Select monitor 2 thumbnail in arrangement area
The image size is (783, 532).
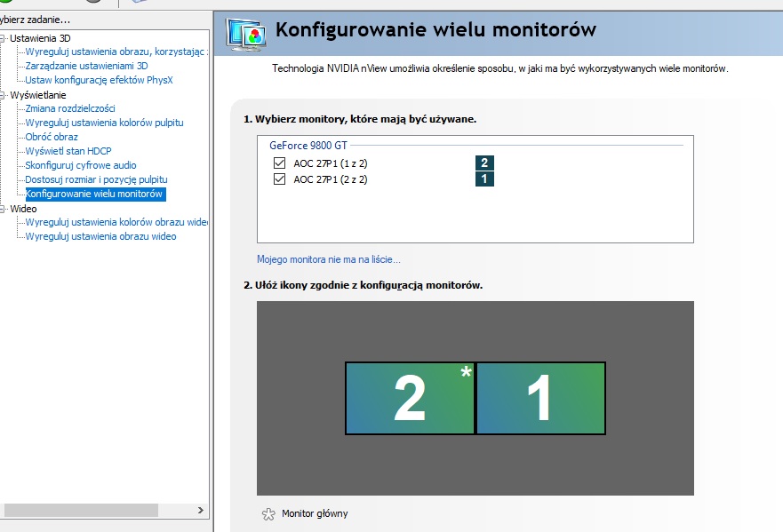pyautogui.click(x=410, y=398)
